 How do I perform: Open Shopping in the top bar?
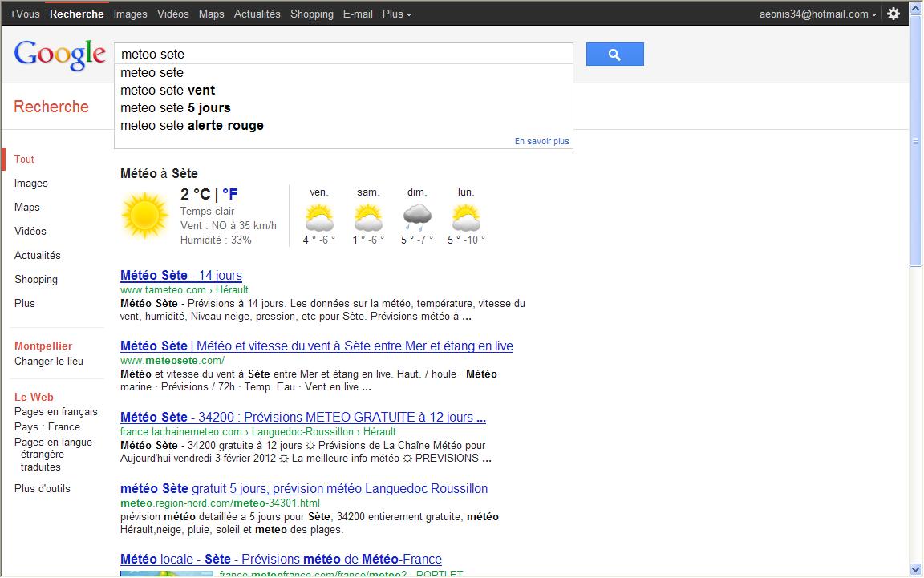tap(312, 14)
